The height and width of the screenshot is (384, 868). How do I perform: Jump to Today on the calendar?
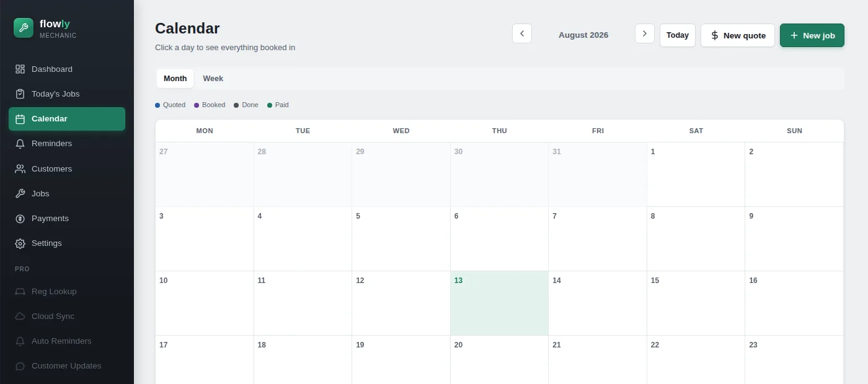pos(678,35)
